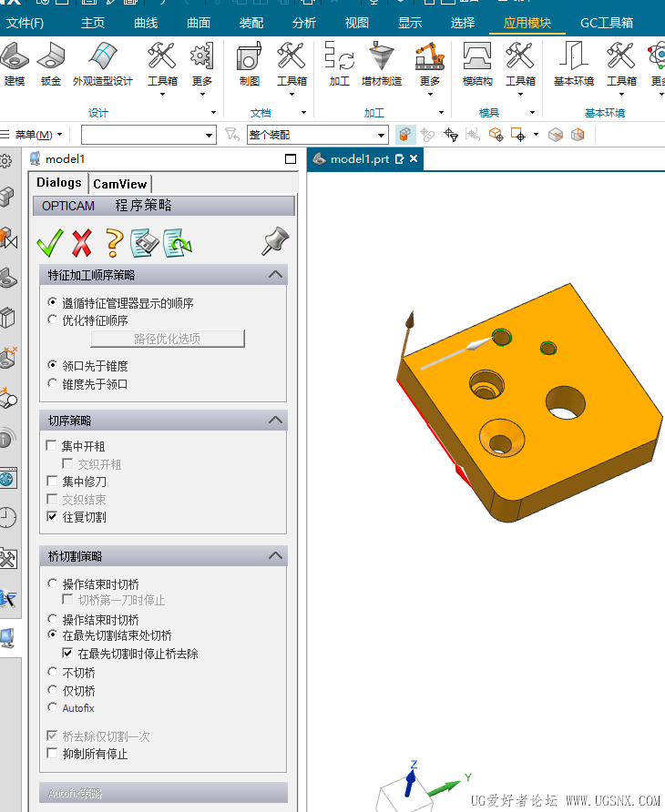Select 锥度先于领口 radio option
The image size is (665, 812).
point(52,383)
